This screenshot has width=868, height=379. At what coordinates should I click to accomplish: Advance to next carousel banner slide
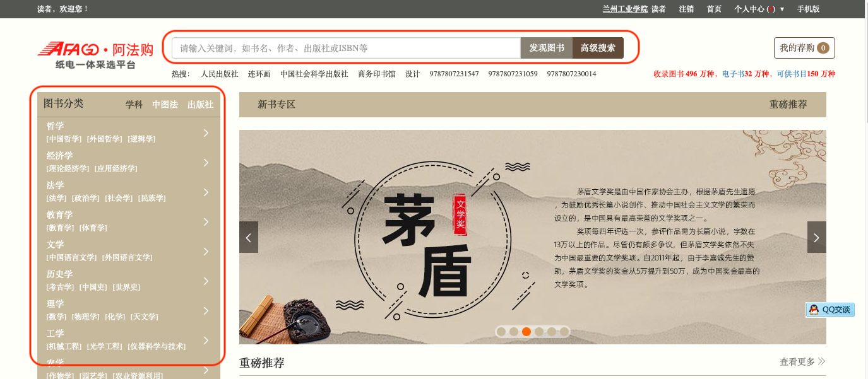816,237
